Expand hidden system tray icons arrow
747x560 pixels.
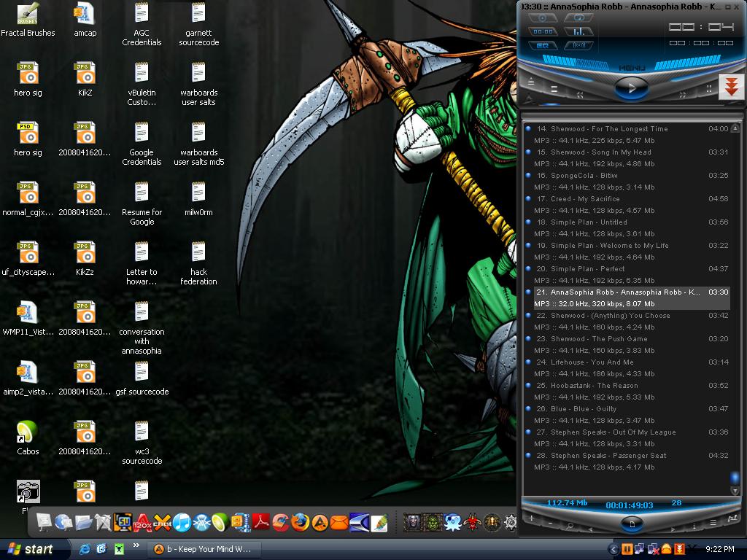coord(614,550)
